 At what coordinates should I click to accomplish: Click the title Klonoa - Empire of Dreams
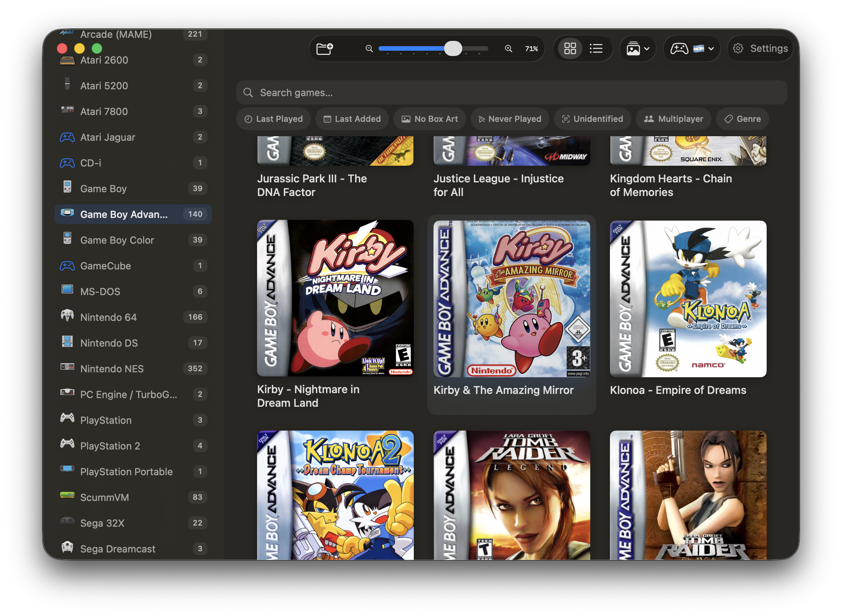(x=678, y=390)
